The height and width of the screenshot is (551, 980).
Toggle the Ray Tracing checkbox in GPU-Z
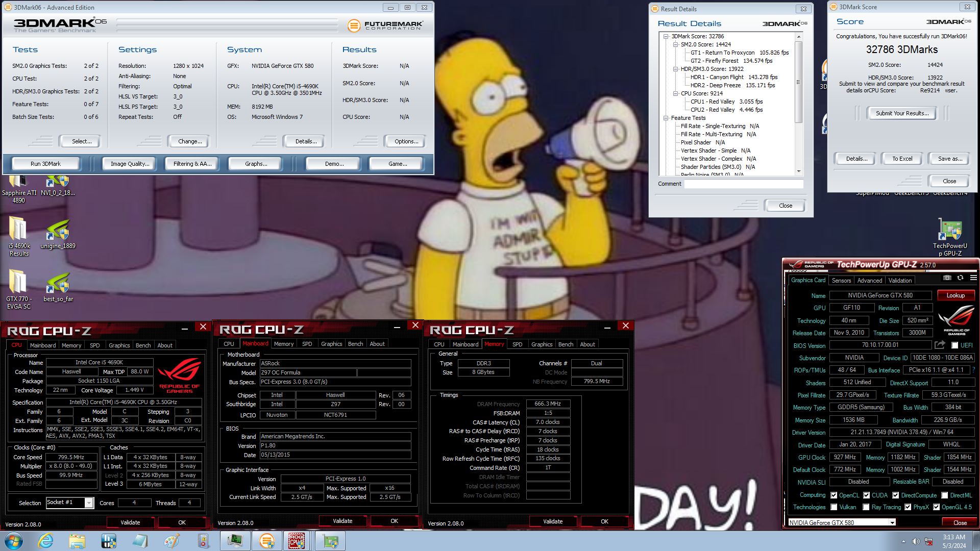tap(866, 507)
